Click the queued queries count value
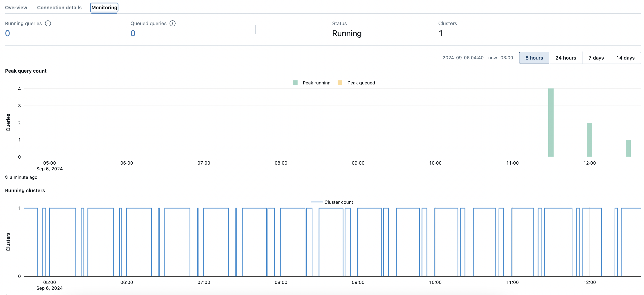The height and width of the screenshot is (295, 644). pos(133,33)
